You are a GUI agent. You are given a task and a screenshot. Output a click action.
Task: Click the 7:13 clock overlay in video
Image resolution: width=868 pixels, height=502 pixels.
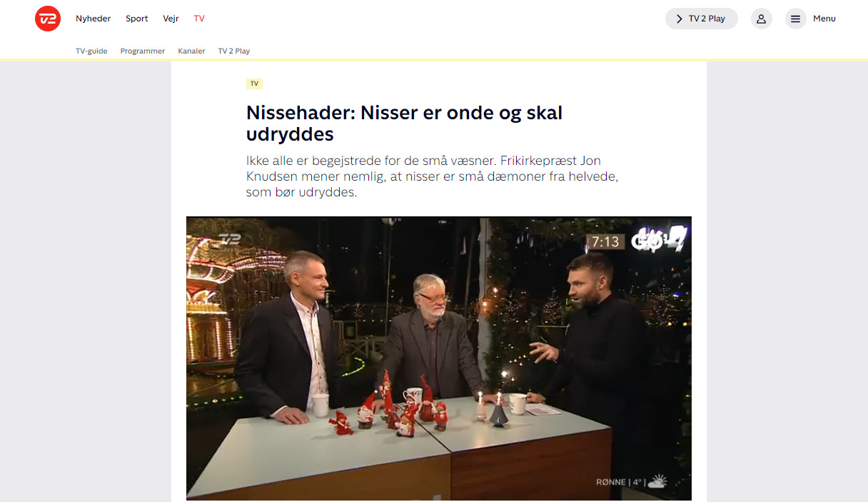605,241
